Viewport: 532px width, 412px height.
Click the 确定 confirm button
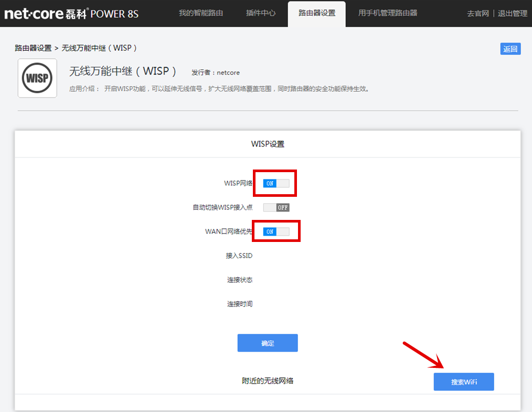coord(268,343)
